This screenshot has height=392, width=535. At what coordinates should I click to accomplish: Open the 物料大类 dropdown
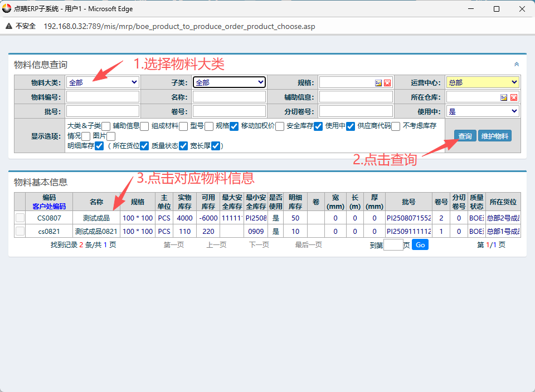(x=103, y=82)
